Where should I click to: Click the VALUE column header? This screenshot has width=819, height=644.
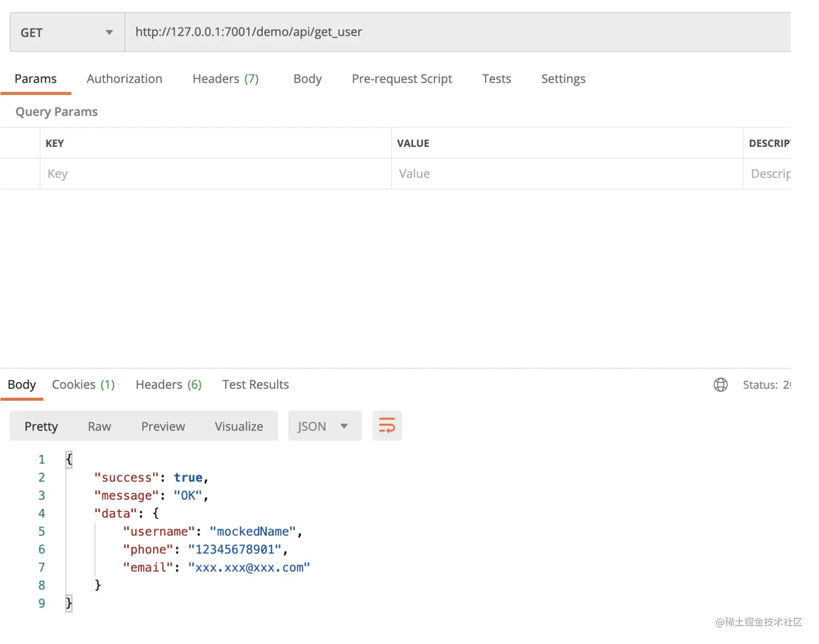[x=413, y=144]
